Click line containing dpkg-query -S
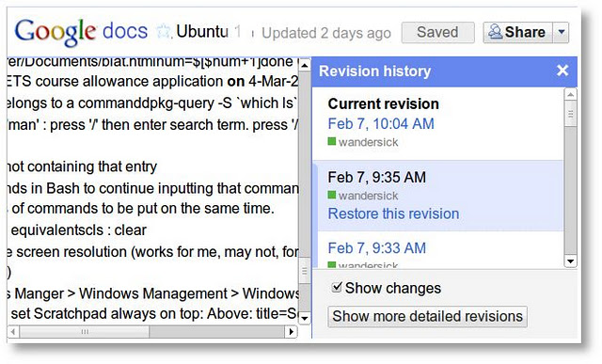 tap(152, 103)
